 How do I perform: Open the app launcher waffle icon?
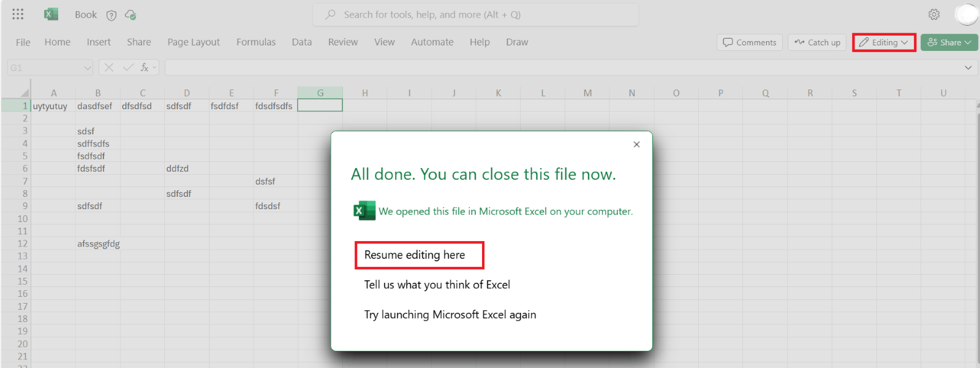pyautogui.click(x=18, y=14)
